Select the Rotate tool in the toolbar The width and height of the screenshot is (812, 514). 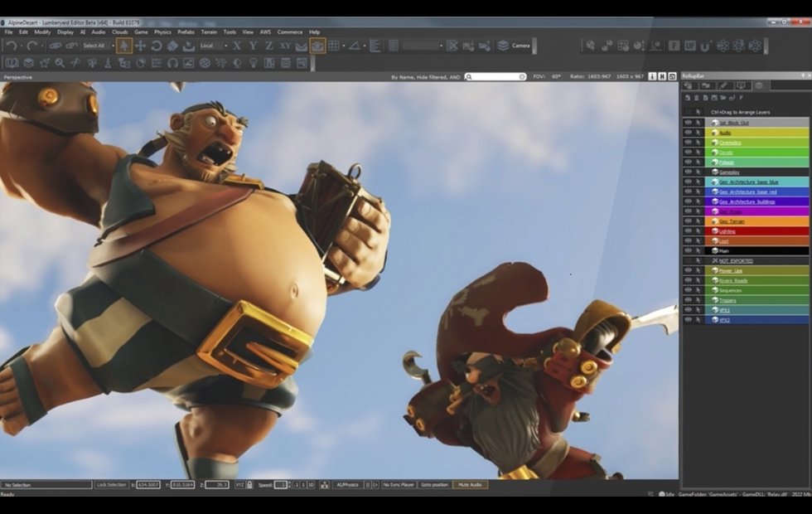point(157,46)
